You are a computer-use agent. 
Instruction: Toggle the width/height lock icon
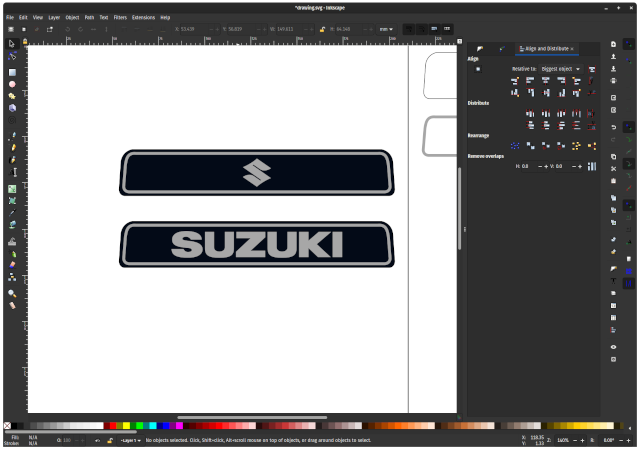pyautogui.click(x=322, y=29)
